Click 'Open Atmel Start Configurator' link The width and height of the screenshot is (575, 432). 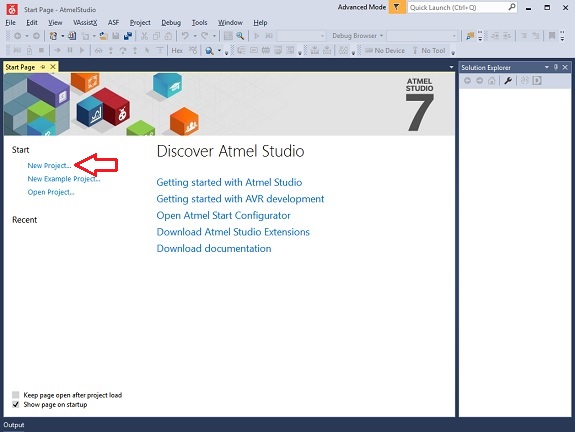223,215
